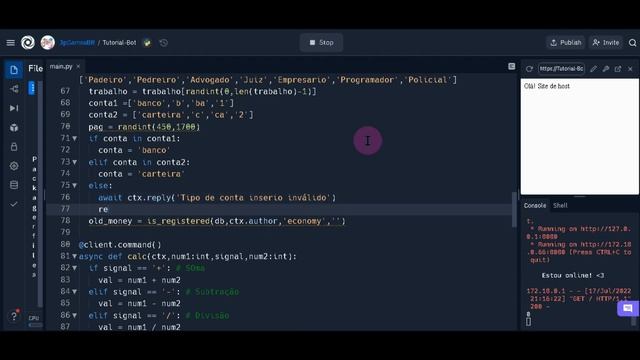Click the Replit logo
This screenshot has width=640, height=360.
tap(28, 42)
